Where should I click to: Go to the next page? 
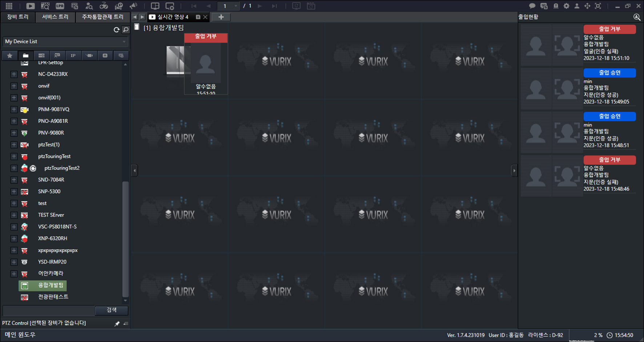259,6
